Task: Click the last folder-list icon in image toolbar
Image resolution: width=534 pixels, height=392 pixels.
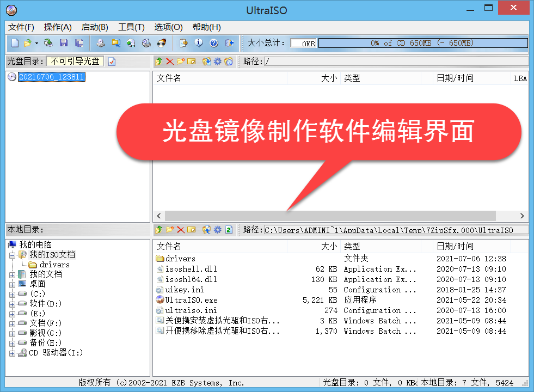Action: click(x=229, y=62)
